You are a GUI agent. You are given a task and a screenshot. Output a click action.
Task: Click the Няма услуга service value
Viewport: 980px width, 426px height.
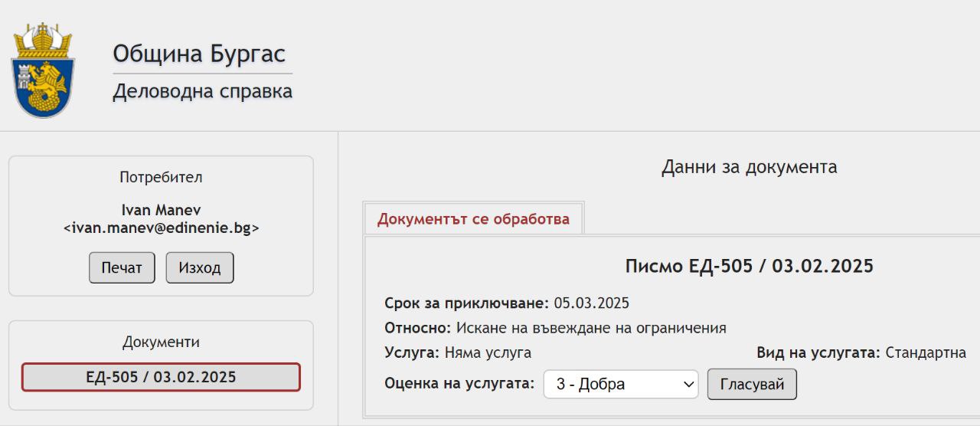(488, 353)
